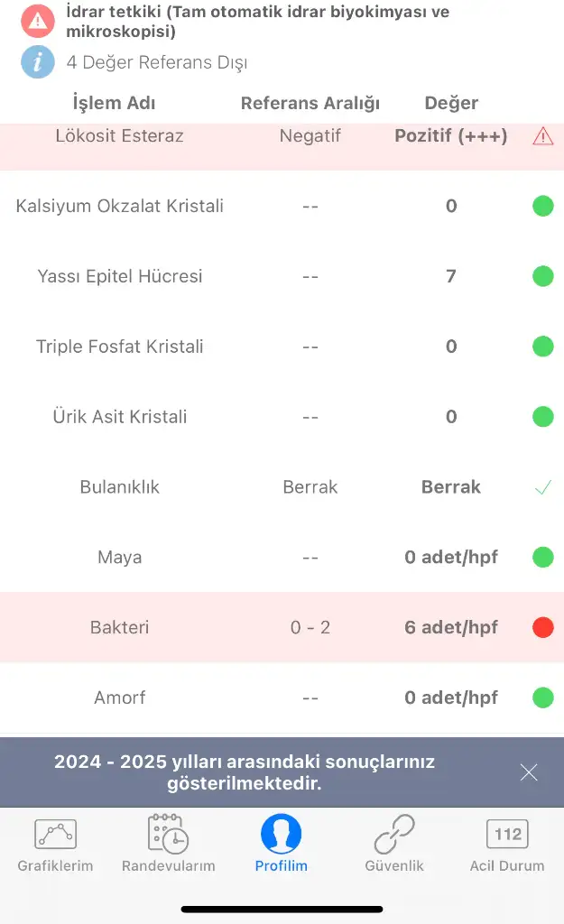
Task: Tap the green checkmark next to Bulanıklık
Action: point(542,487)
